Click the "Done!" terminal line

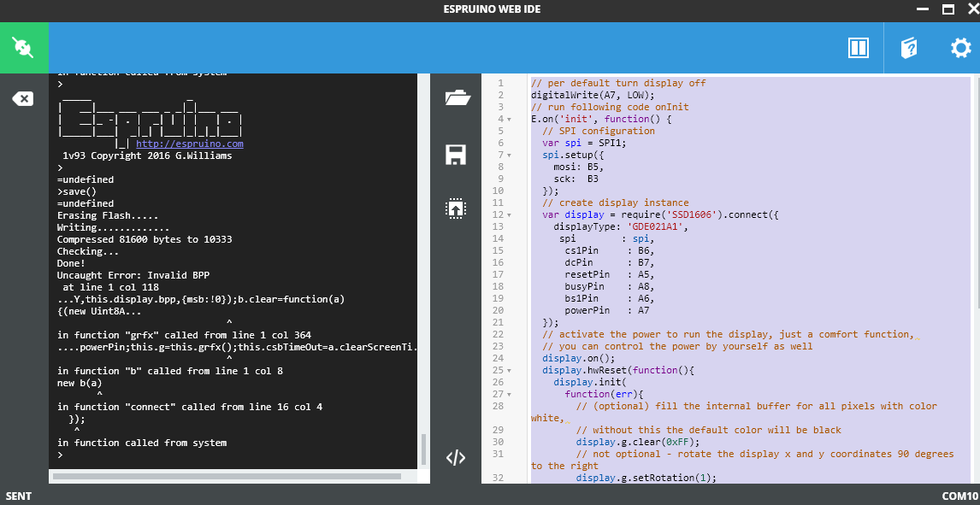(x=72, y=263)
